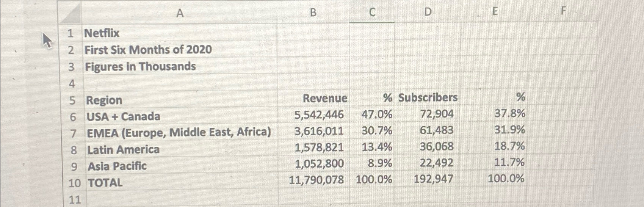Image resolution: width=644 pixels, height=207 pixels.
Task: Click the "Revenue" header cell
Action: 314,99
